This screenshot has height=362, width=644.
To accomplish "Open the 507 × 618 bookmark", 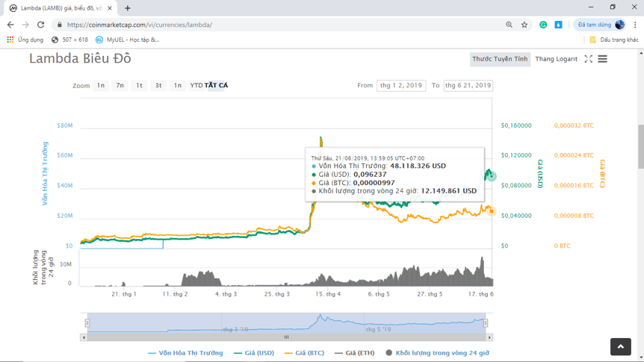I will (69, 40).
